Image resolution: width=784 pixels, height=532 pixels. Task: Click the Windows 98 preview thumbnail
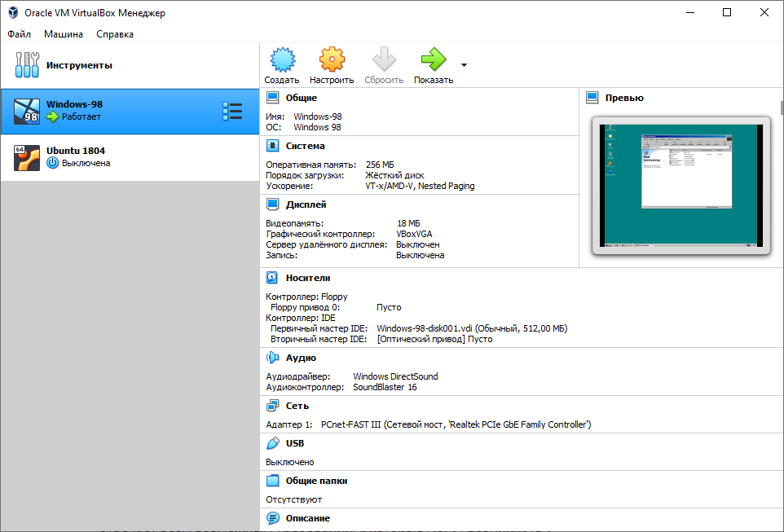[x=681, y=186]
